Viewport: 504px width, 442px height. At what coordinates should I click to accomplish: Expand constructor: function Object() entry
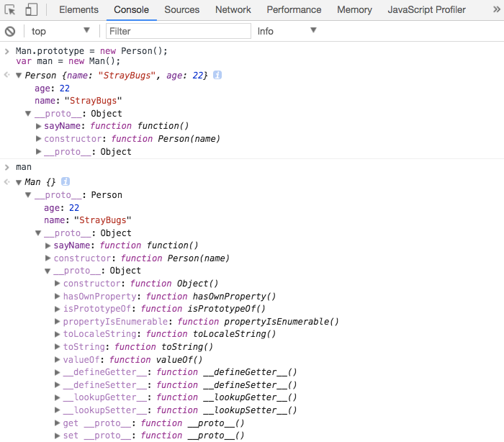(57, 283)
